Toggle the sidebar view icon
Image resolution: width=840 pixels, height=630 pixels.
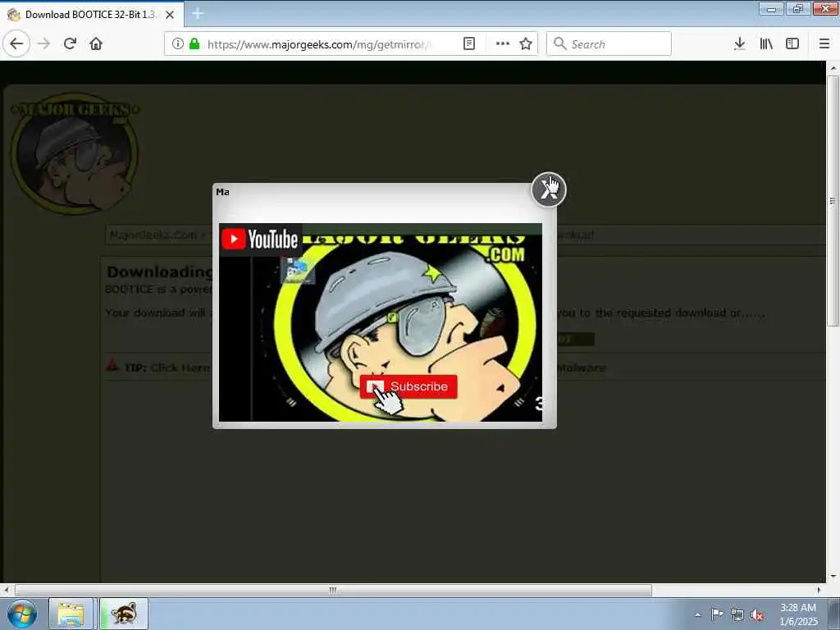792,44
